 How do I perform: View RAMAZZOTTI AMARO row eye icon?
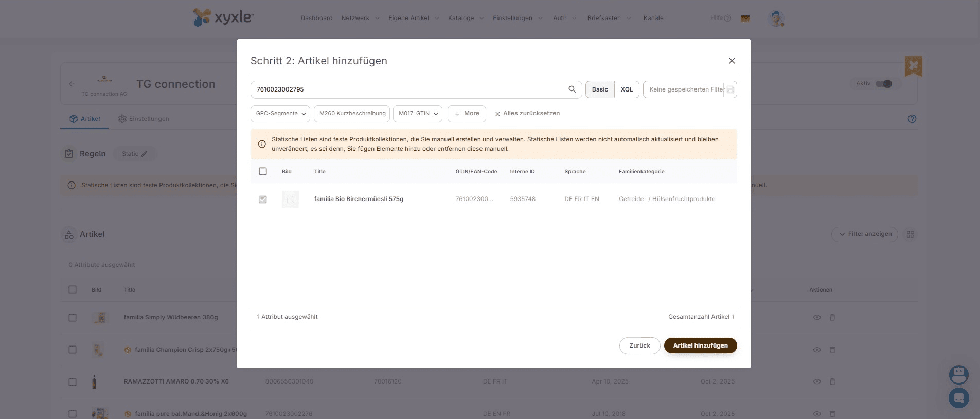[x=817, y=381]
